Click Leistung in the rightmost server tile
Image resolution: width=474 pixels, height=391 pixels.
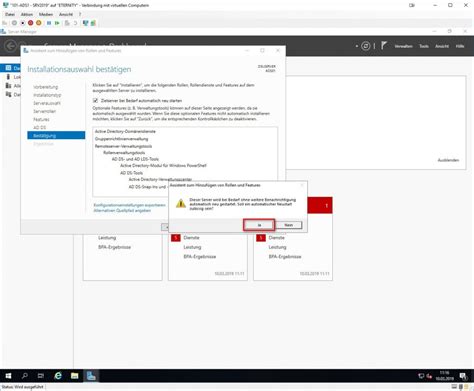point(277,247)
